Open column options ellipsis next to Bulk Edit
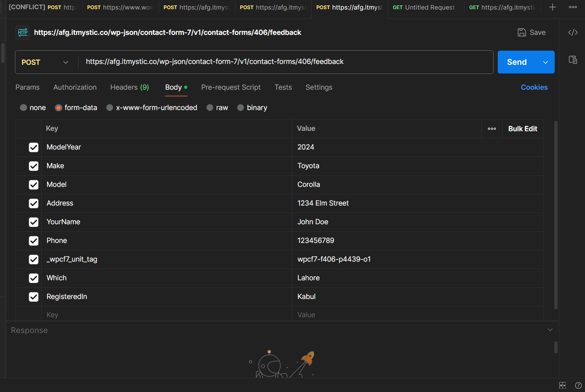This screenshot has width=585, height=392. point(492,129)
